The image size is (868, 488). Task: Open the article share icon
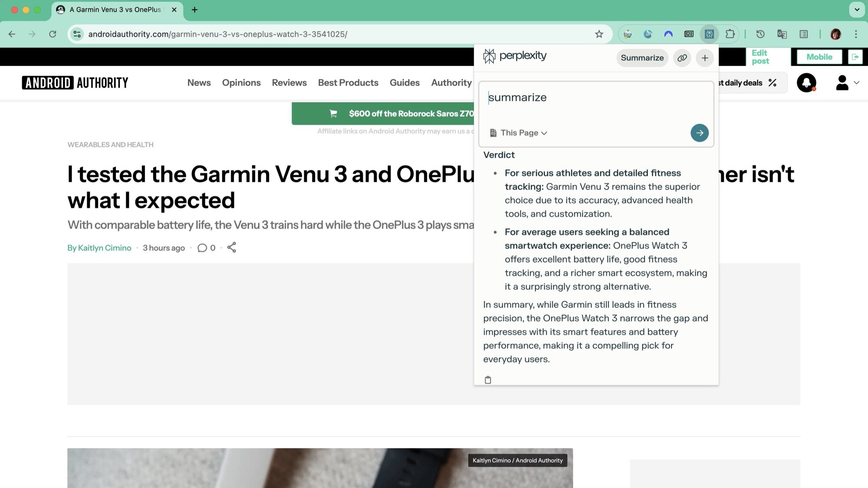(232, 248)
